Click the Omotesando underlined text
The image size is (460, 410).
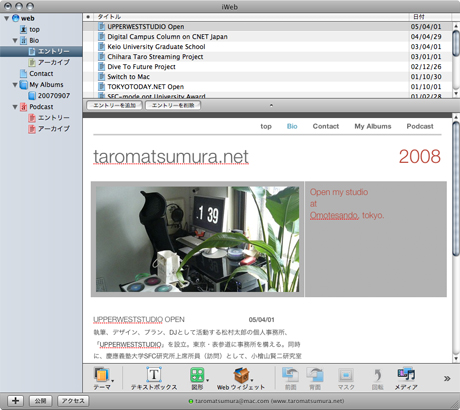pos(334,215)
